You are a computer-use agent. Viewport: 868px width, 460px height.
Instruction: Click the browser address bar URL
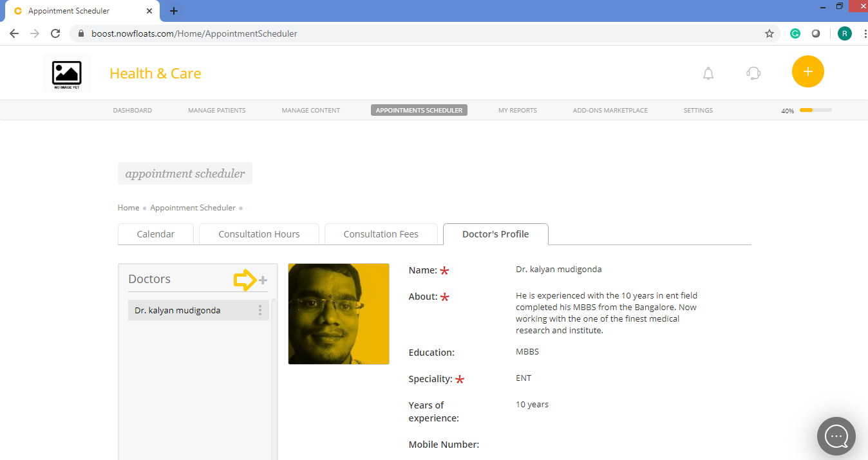click(x=194, y=33)
